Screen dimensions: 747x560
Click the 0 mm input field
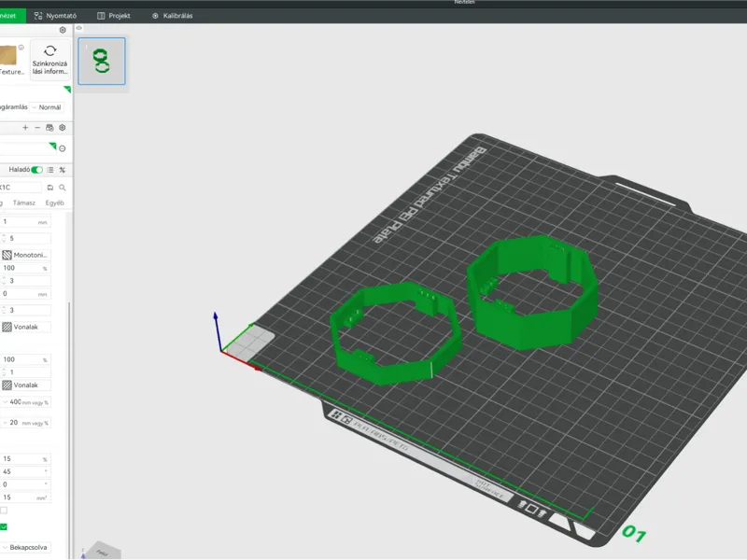click(x=25, y=294)
